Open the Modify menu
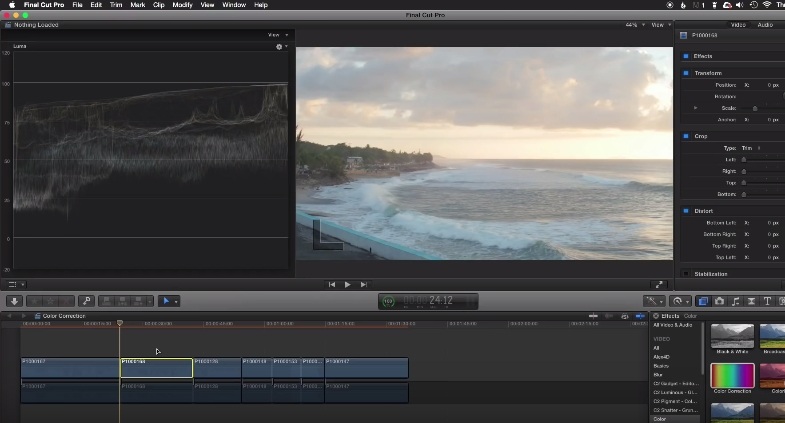The height and width of the screenshot is (423, 785). click(x=182, y=5)
